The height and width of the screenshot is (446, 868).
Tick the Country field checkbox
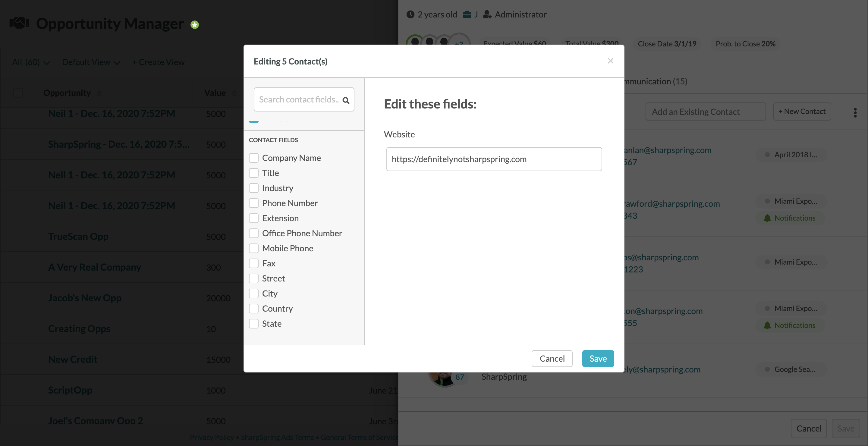254,309
